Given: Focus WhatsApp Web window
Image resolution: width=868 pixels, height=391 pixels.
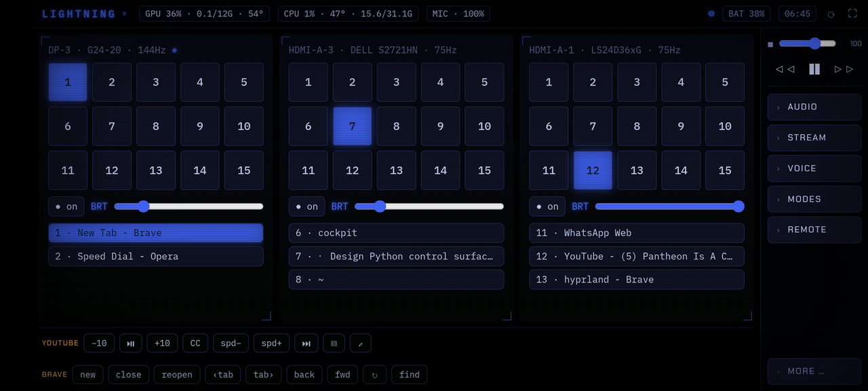Looking at the screenshot, I should pyautogui.click(x=637, y=233).
